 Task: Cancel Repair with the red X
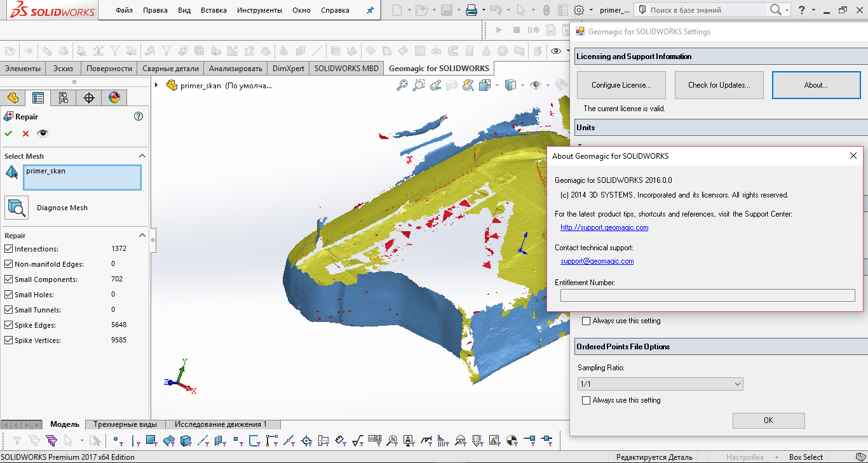click(25, 133)
